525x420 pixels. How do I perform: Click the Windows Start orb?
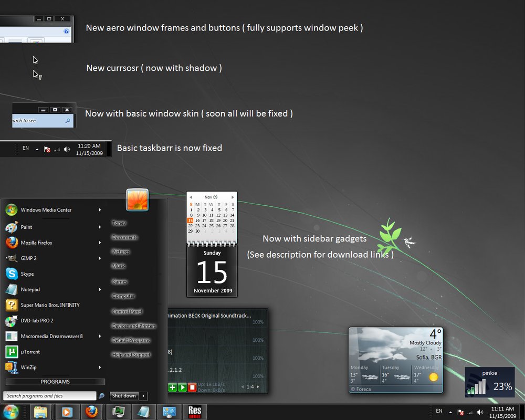tap(11, 411)
